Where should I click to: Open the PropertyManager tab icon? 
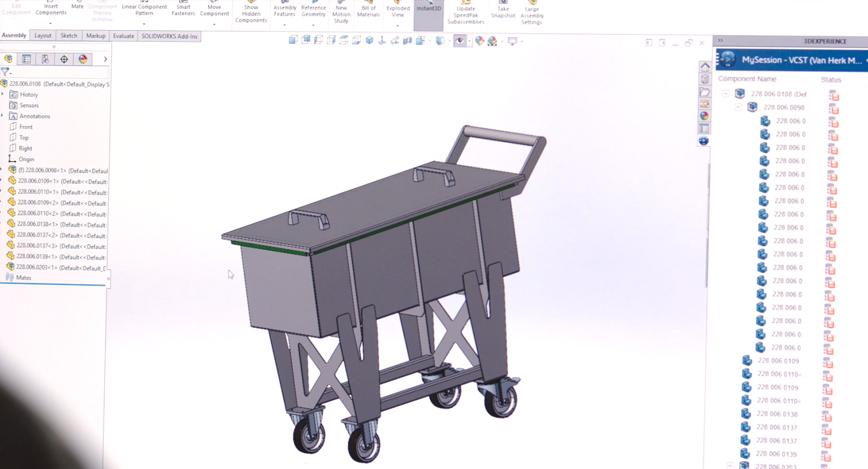(27, 58)
